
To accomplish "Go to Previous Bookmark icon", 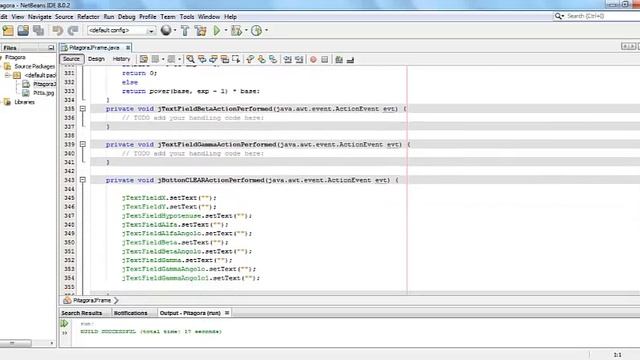I will (x=250, y=60).
